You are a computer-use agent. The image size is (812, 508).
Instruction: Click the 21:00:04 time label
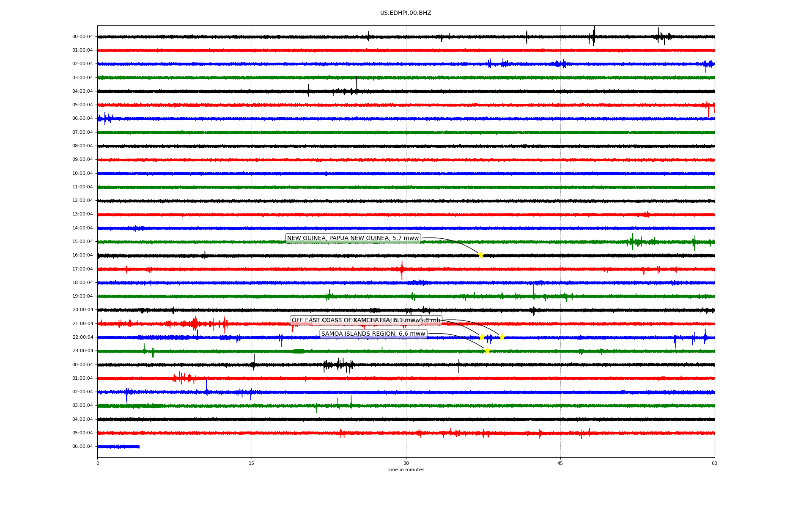[x=82, y=324]
